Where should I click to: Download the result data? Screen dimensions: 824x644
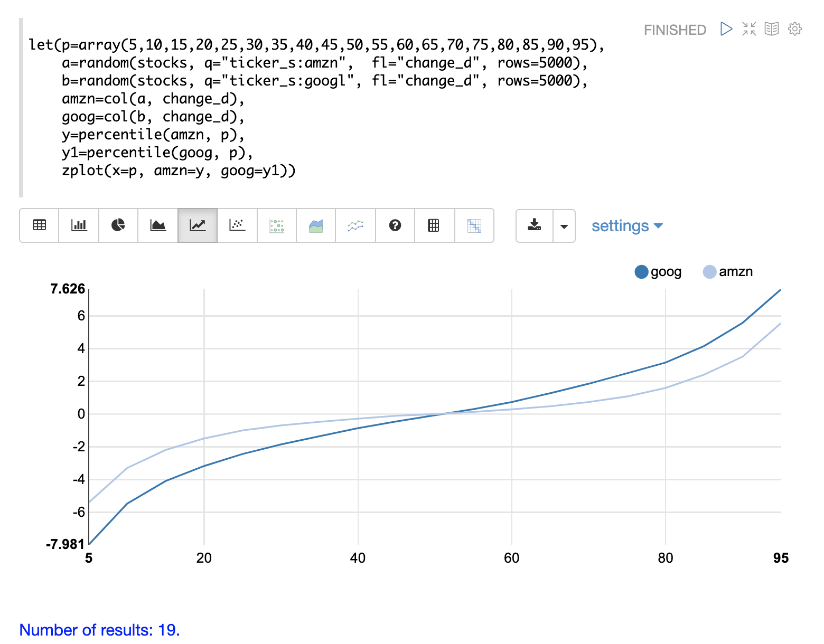tap(535, 225)
